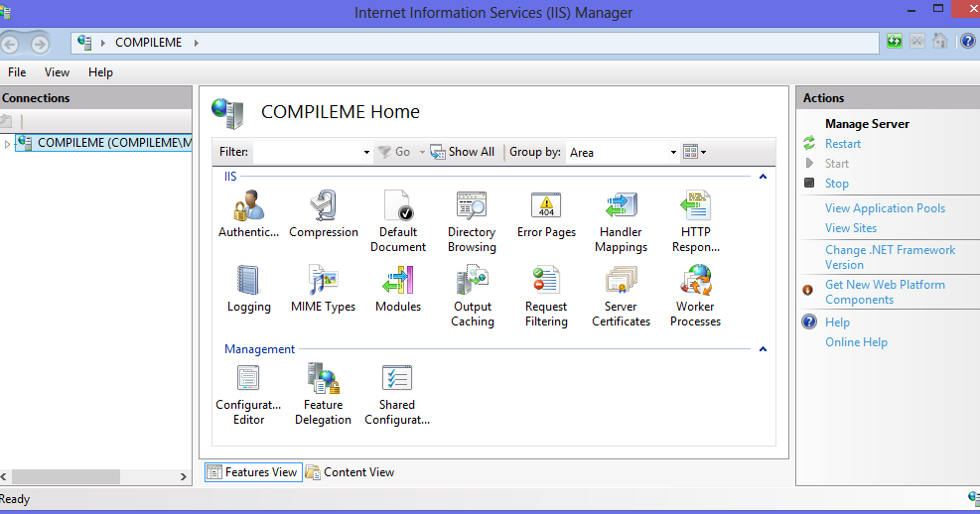This screenshot has width=980, height=514.
Task: Open the Authentication feature
Action: pos(249,215)
